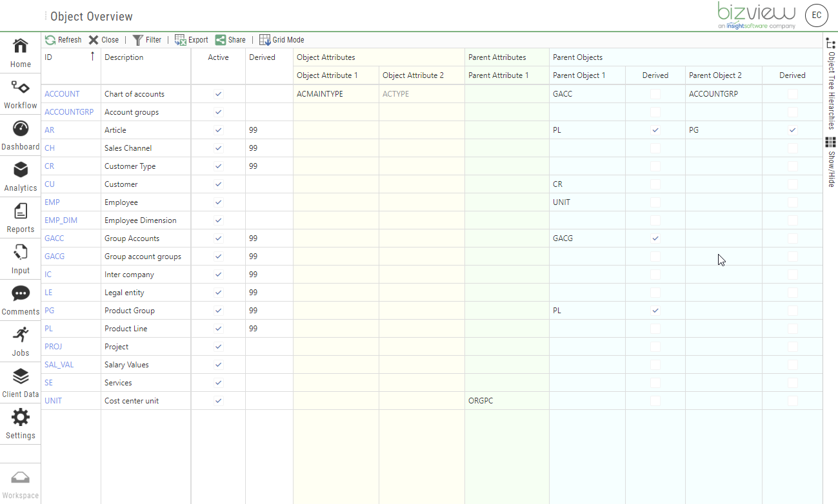The width and height of the screenshot is (838, 504).
Task: Open the Jobs section
Action: [20, 341]
